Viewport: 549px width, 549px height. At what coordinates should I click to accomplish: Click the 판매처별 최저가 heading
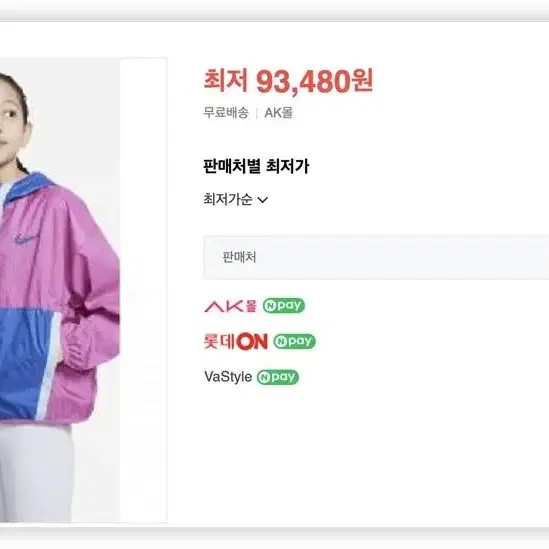click(256, 166)
